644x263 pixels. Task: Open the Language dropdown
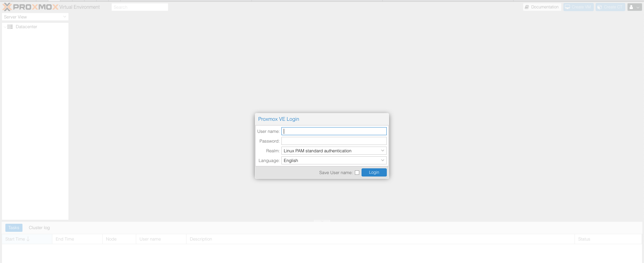pyautogui.click(x=382, y=161)
